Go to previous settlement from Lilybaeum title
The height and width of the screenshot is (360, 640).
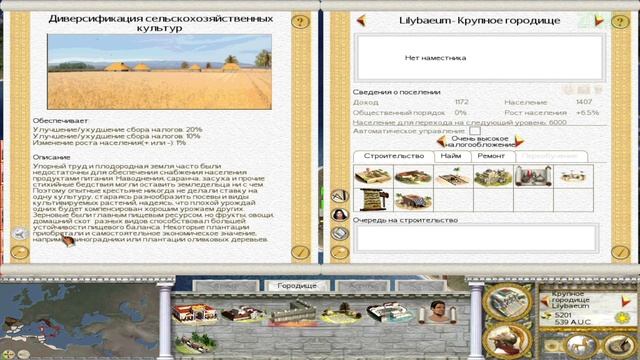(361, 20)
